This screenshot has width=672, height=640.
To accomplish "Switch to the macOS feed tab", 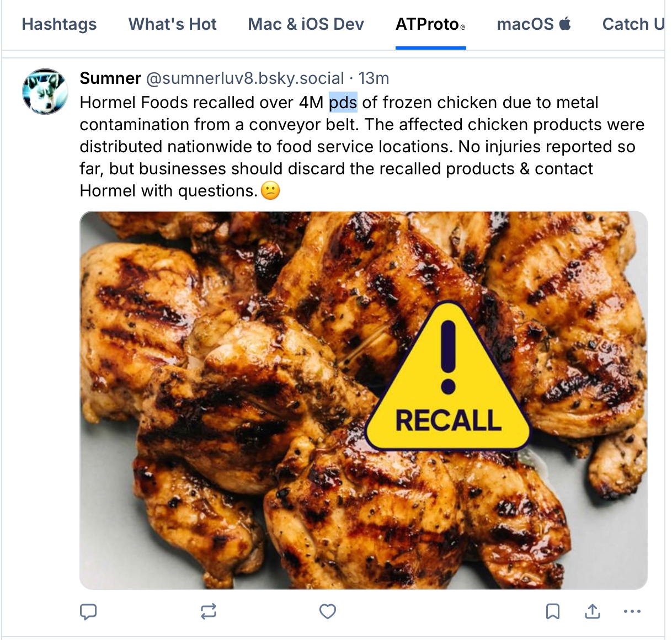I will pos(534,24).
